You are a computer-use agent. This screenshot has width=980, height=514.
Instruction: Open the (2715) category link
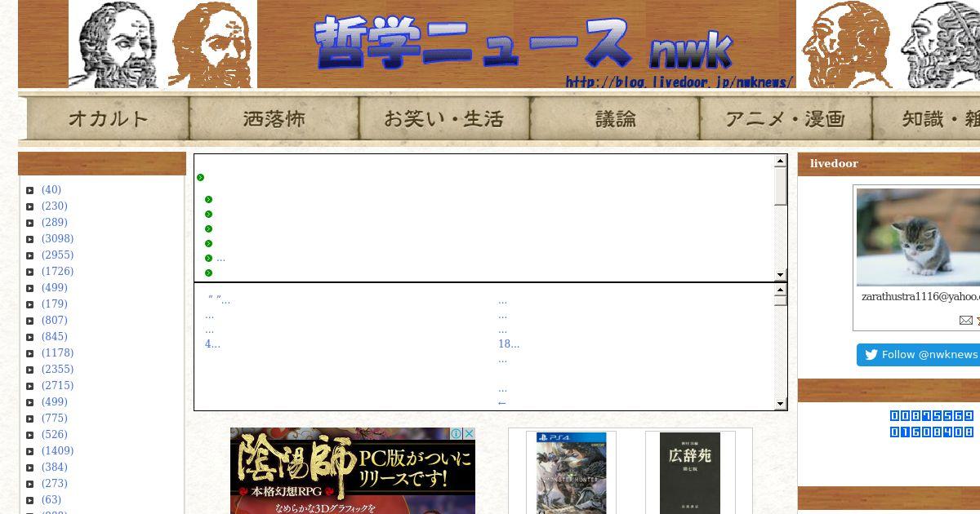[57, 386]
